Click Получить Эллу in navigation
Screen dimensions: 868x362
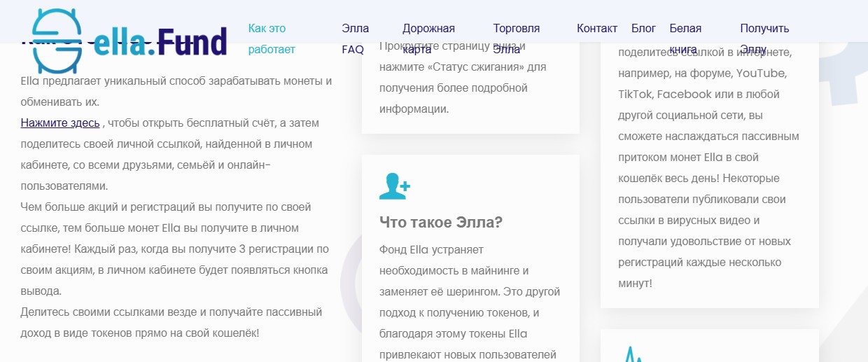pos(764,39)
